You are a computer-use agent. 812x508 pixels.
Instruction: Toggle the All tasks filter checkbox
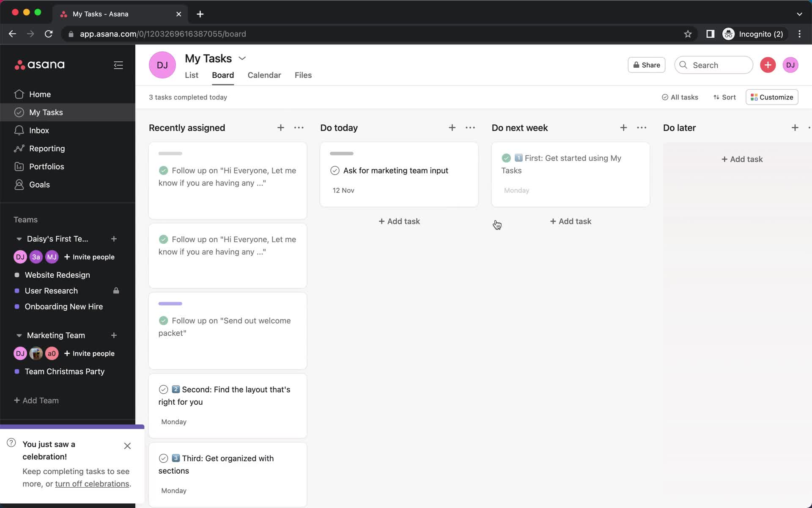coord(665,97)
